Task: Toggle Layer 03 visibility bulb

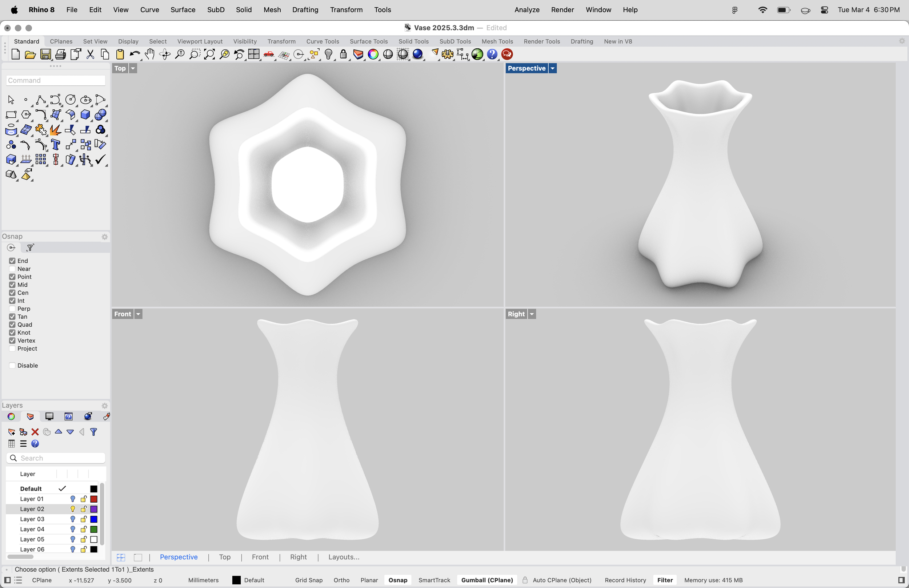Action: (x=73, y=519)
